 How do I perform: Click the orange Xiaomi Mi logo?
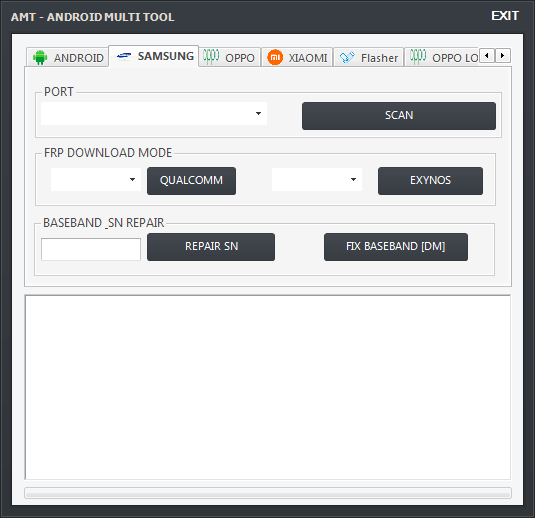coord(275,57)
